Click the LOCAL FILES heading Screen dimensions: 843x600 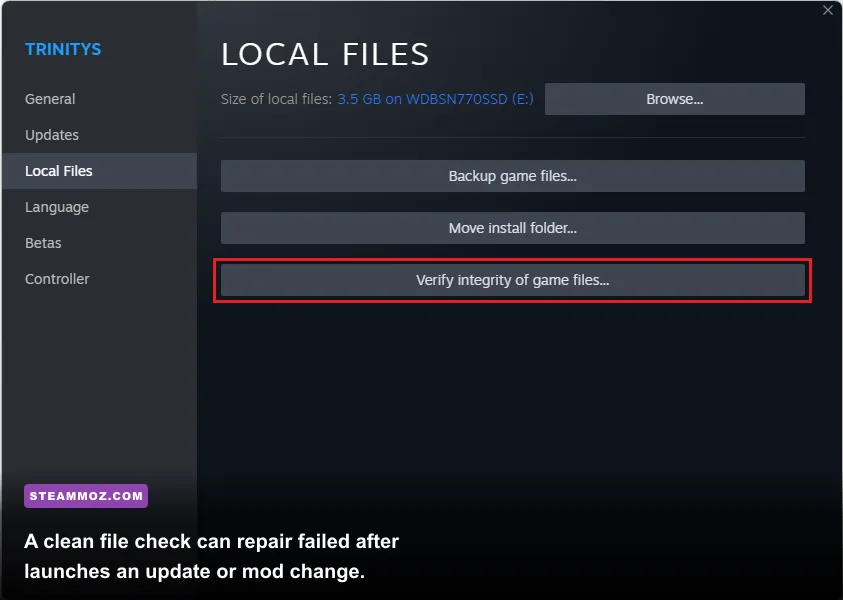325,54
